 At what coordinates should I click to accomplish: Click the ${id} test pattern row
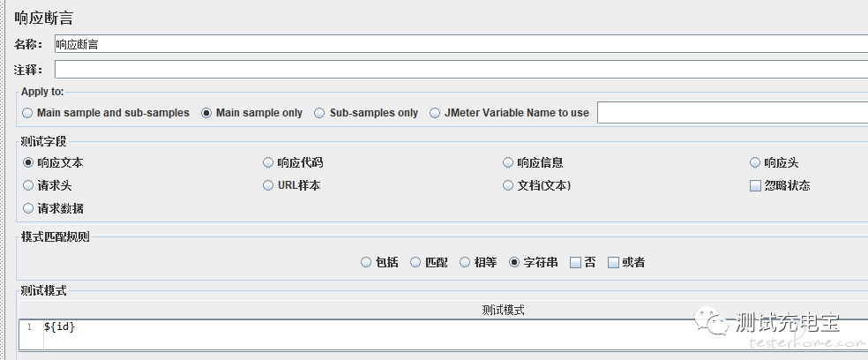click(x=444, y=326)
